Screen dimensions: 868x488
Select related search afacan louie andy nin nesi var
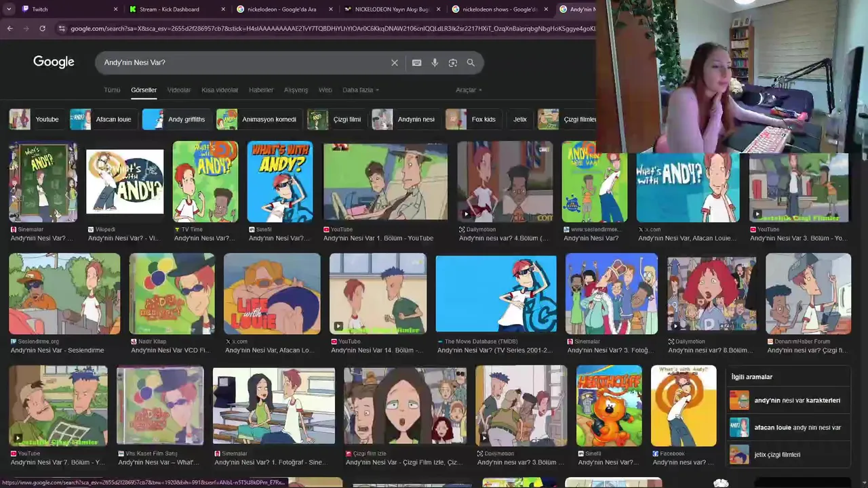(788, 428)
